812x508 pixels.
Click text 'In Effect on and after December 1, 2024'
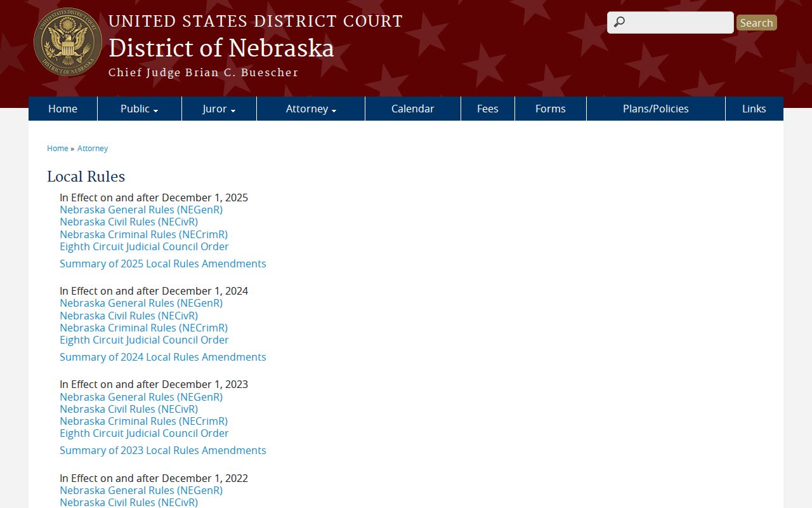(x=154, y=291)
